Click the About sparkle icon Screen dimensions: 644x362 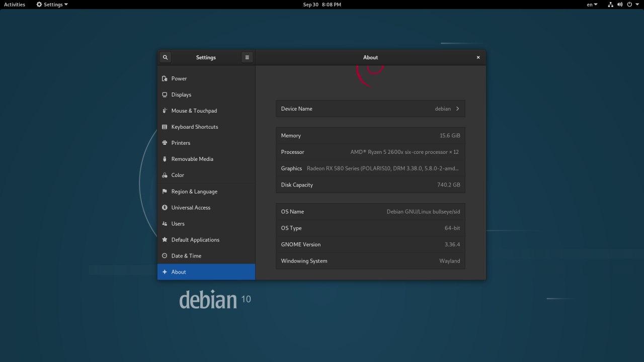[165, 272]
